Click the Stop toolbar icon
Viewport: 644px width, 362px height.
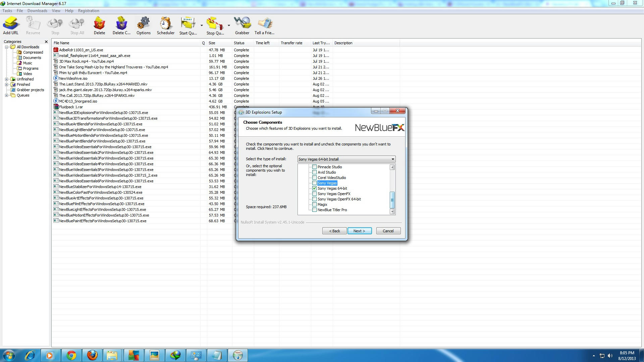(55, 25)
